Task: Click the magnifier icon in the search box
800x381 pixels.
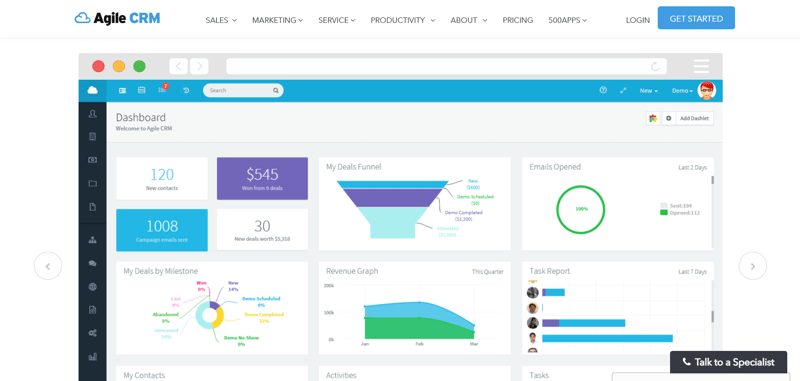Action: [276, 90]
